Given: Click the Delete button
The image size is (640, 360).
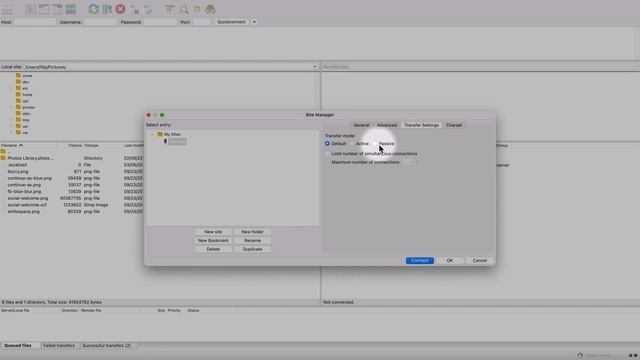Looking at the screenshot, I should [x=213, y=249].
